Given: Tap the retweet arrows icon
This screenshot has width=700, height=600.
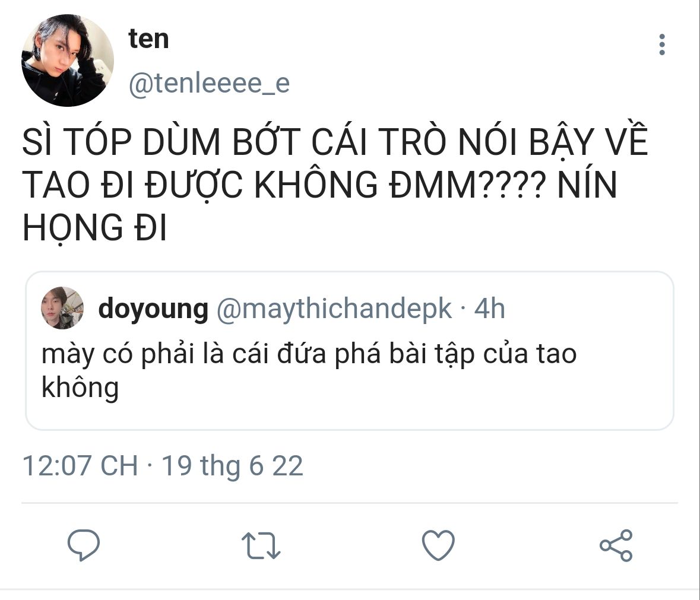Looking at the screenshot, I should 261,545.
